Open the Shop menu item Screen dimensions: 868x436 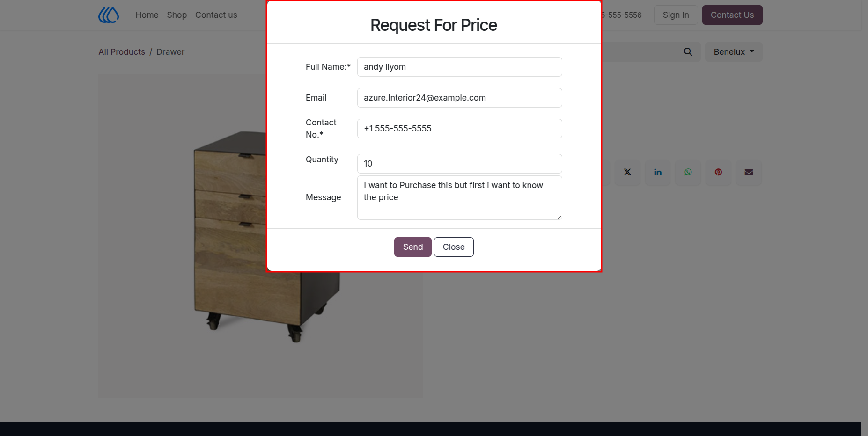click(x=177, y=15)
